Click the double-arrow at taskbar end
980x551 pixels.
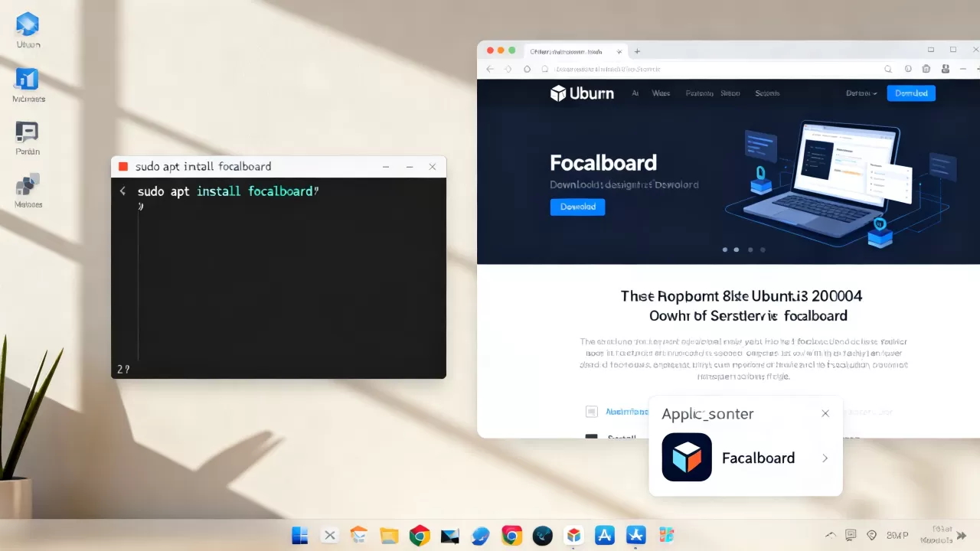[x=962, y=536]
